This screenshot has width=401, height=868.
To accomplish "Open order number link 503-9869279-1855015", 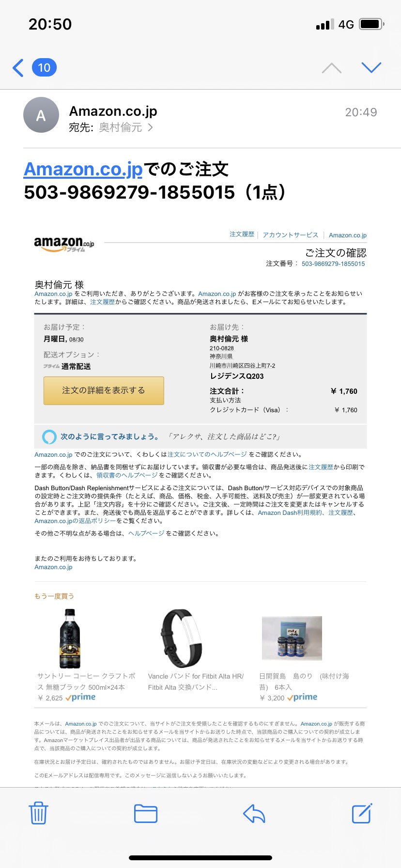I will tap(333, 264).
